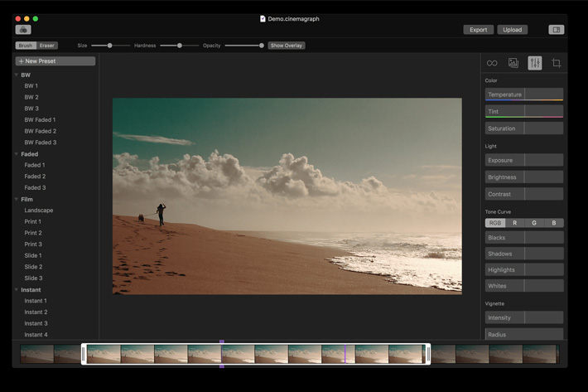Viewport: 588px width, 392px height.
Task: Apply the Print 3 preset
Action: (33, 244)
